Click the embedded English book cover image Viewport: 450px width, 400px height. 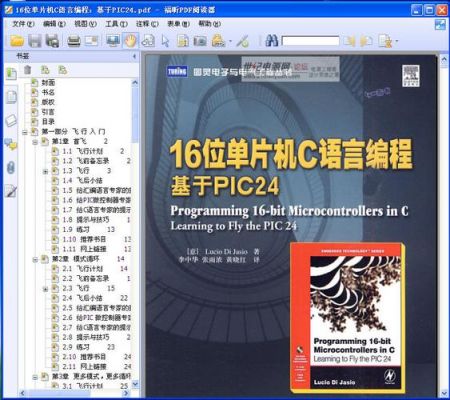click(347, 318)
